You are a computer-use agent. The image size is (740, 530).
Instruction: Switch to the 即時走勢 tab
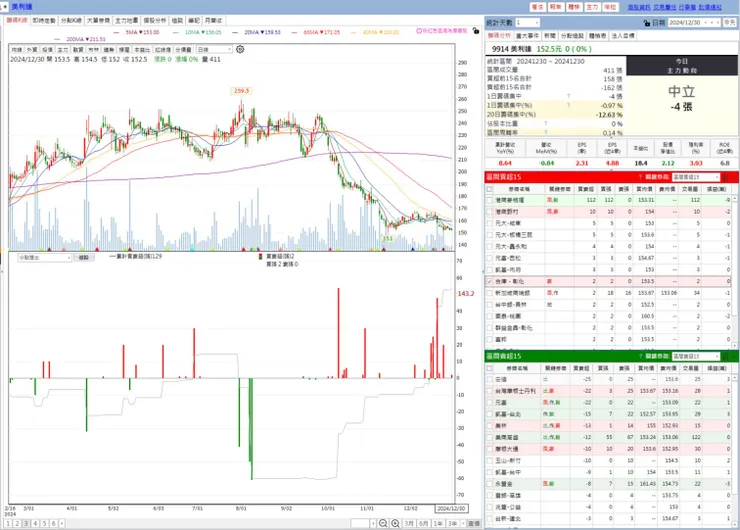pyautogui.click(x=44, y=20)
